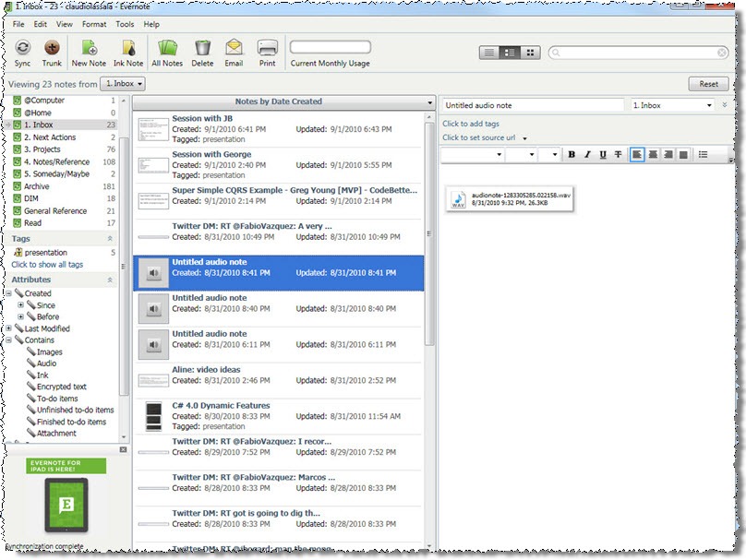Viewport: 746px width, 560px height.
Task: Filter notes containing Images
Action: (x=50, y=351)
